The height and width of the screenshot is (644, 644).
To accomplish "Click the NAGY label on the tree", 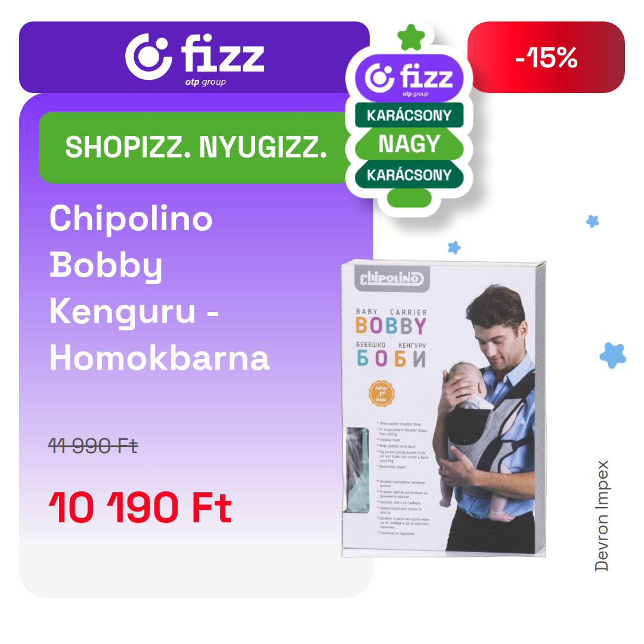I will [x=409, y=144].
